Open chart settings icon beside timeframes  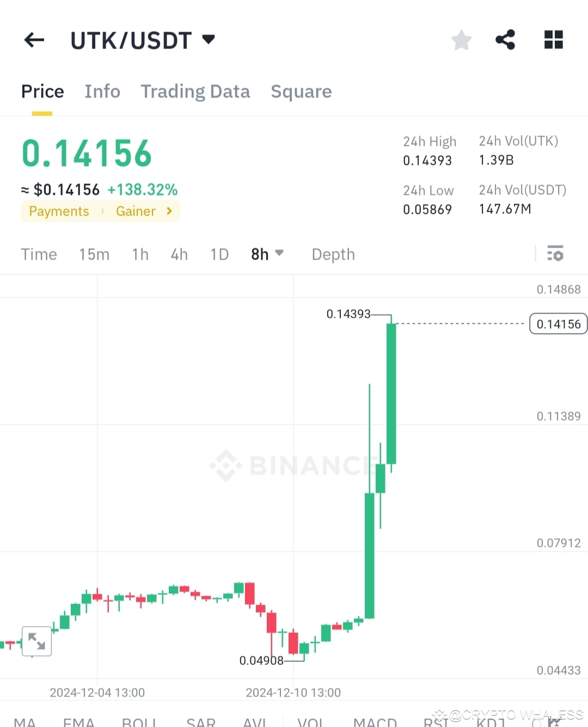[555, 254]
